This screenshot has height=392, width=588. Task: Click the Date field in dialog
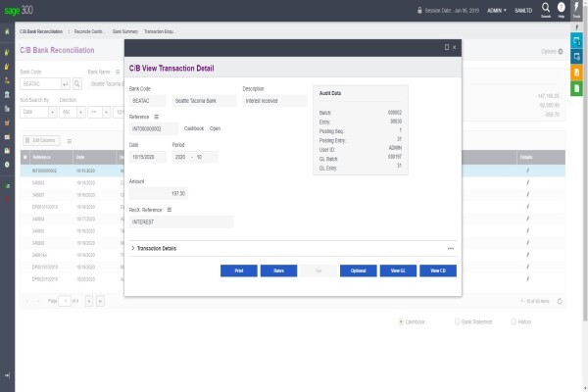148,157
